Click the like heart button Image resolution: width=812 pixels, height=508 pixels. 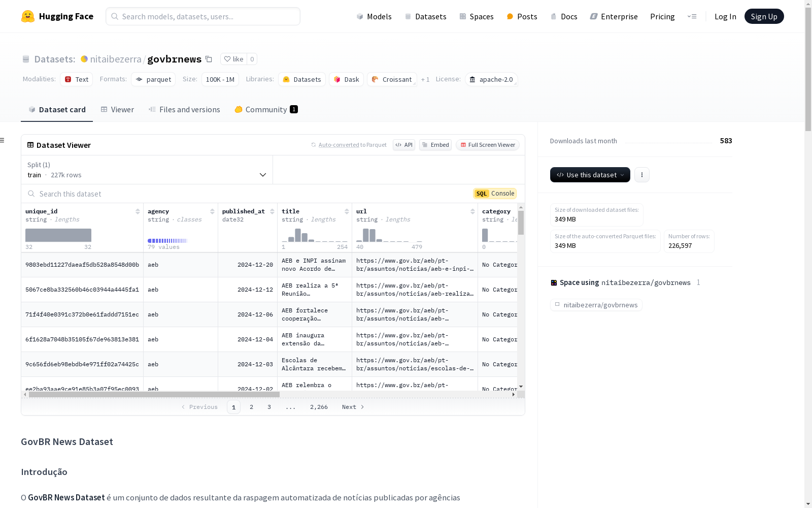[x=233, y=59]
